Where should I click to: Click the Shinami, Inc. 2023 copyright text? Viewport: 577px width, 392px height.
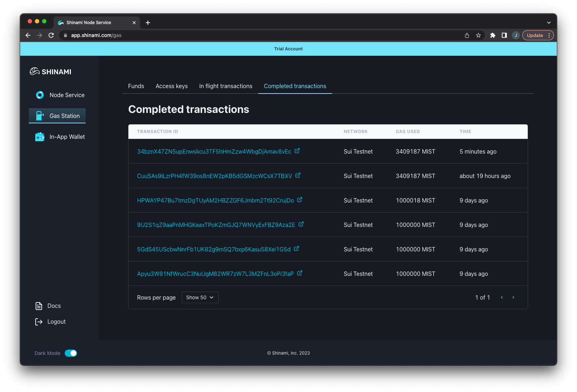[x=288, y=353]
